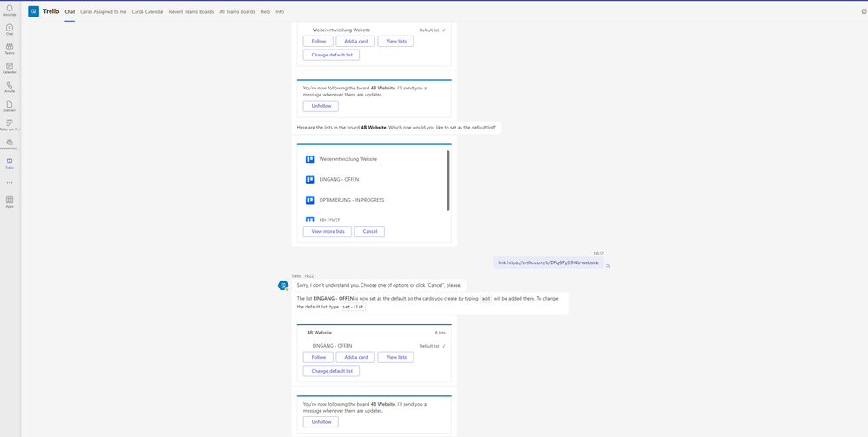Click the 'Sorry, I don't understand you' message
This screenshot has height=437, width=868.
click(x=379, y=285)
